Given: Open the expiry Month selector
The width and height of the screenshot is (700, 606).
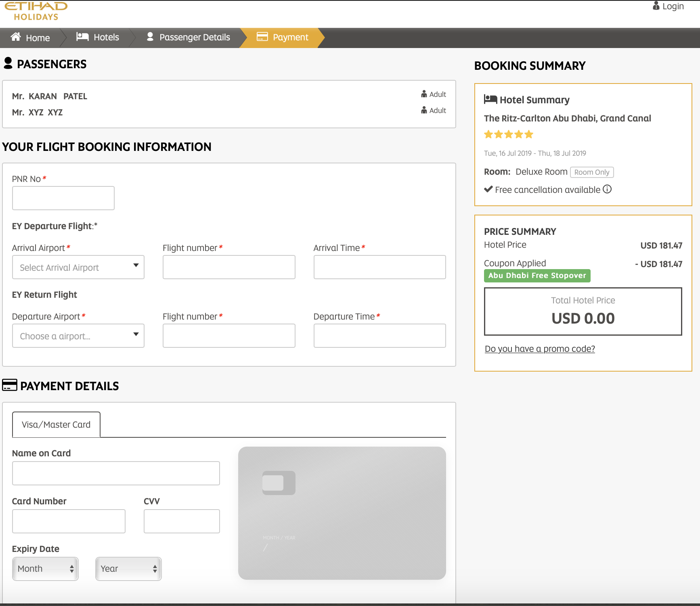Looking at the screenshot, I should (x=45, y=568).
